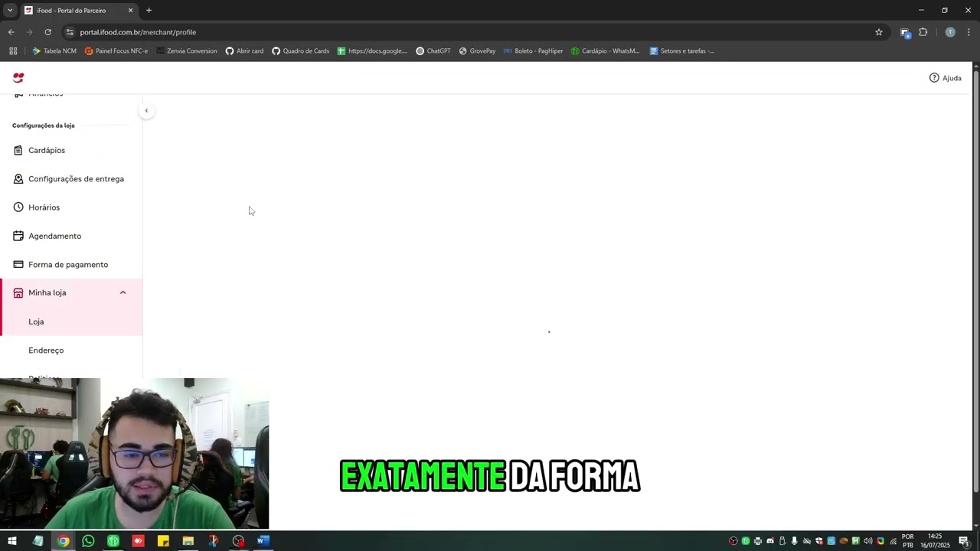This screenshot has width=980, height=551.
Task: Go to the Horários section
Action: point(71,207)
